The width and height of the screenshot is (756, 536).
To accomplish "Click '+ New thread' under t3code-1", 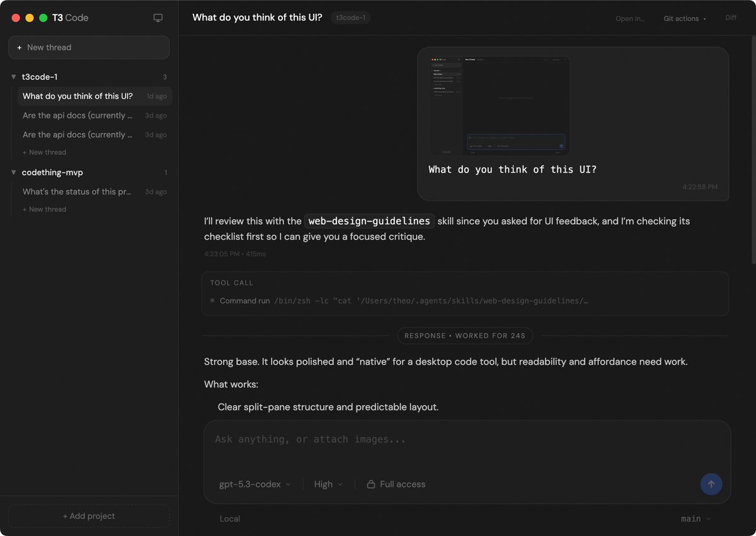I will pos(44,152).
